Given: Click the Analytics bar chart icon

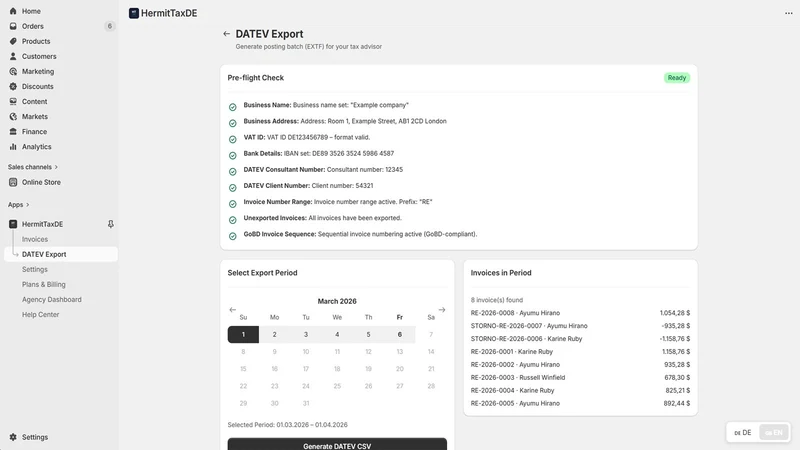Looking at the screenshot, I should (13, 146).
